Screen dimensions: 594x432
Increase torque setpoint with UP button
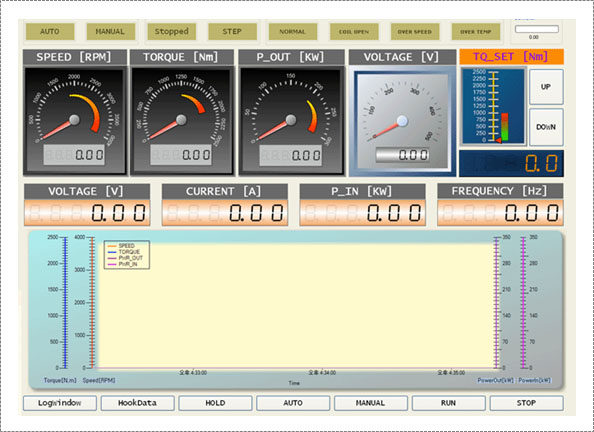point(546,87)
